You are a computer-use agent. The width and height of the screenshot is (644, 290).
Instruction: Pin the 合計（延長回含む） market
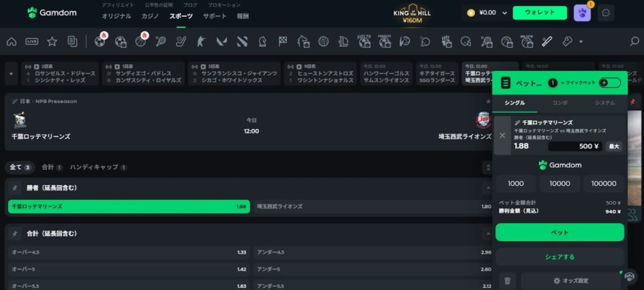pos(15,234)
